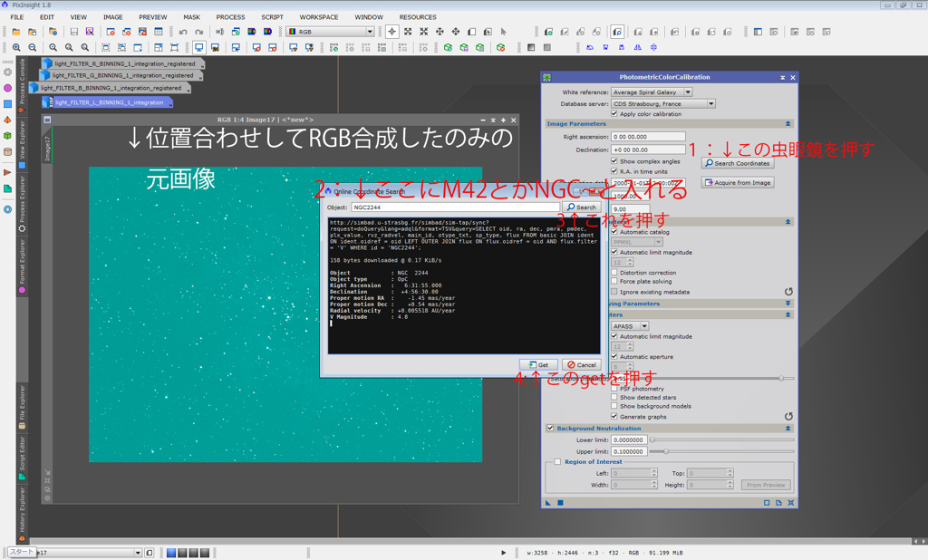Click the Search Coordinates button
928x560 pixels.
pyautogui.click(x=738, y=163)
